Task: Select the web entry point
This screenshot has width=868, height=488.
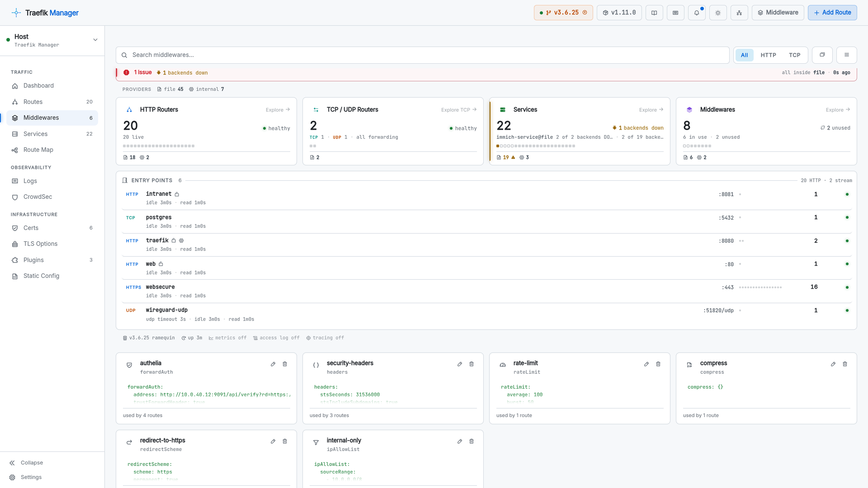Action: [x=486, y=268]
